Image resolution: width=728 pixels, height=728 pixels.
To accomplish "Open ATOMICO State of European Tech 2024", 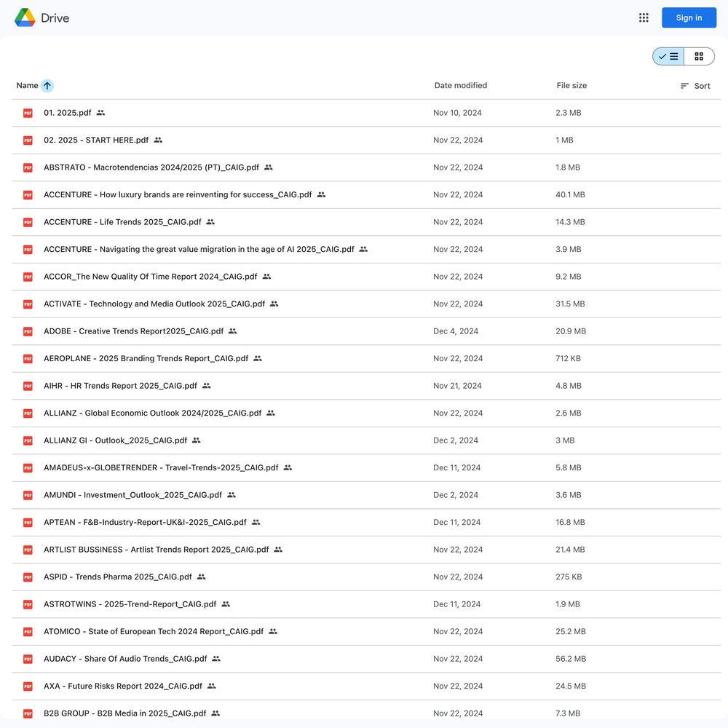I will point(154,631).
